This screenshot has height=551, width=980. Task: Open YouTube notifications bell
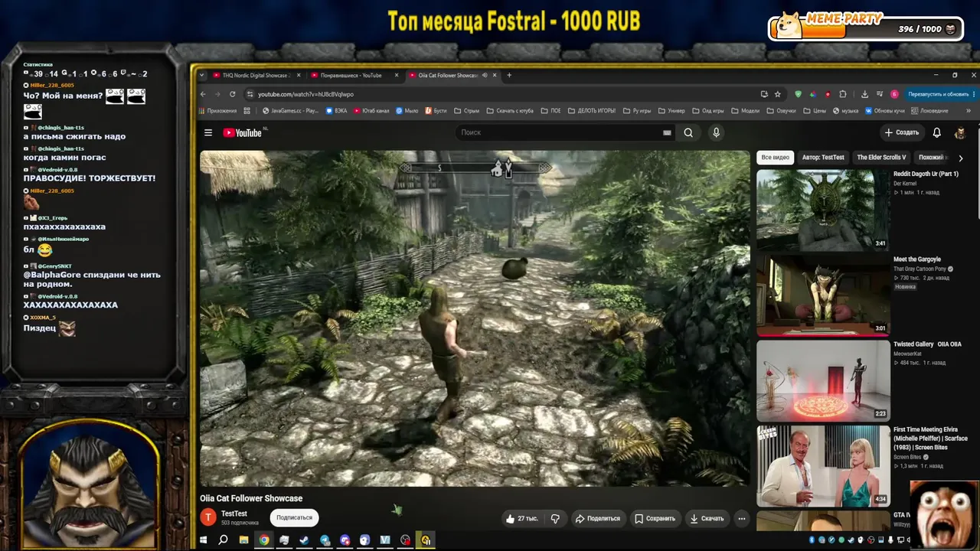[936, 132]
